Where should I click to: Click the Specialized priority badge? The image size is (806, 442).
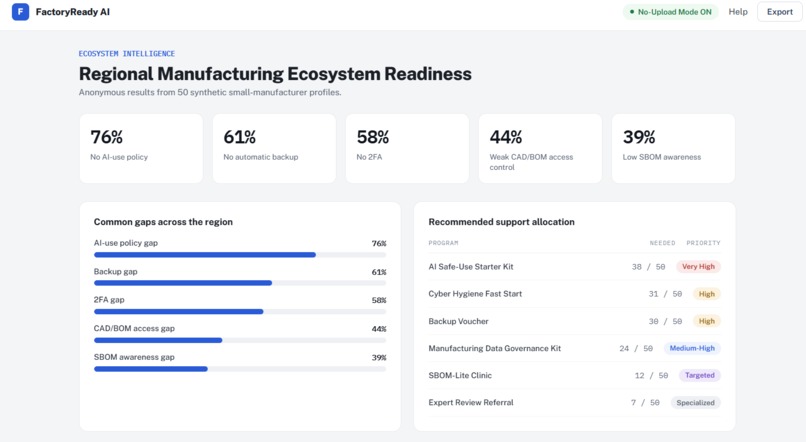(695, 403)
